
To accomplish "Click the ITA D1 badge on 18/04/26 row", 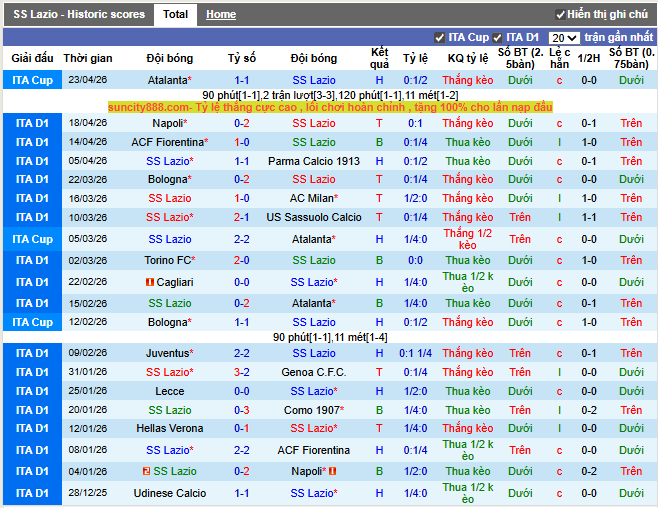I will (32, 123).
